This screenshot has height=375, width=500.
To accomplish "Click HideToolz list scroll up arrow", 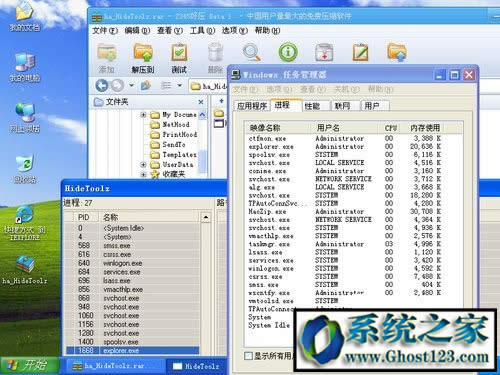I will coord(206,218).
